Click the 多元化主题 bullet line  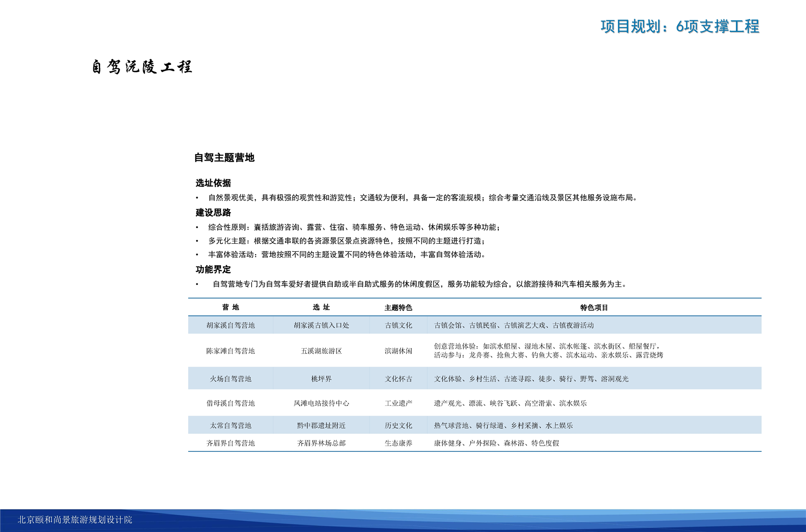pyautogui.click(x=346, y=241)
